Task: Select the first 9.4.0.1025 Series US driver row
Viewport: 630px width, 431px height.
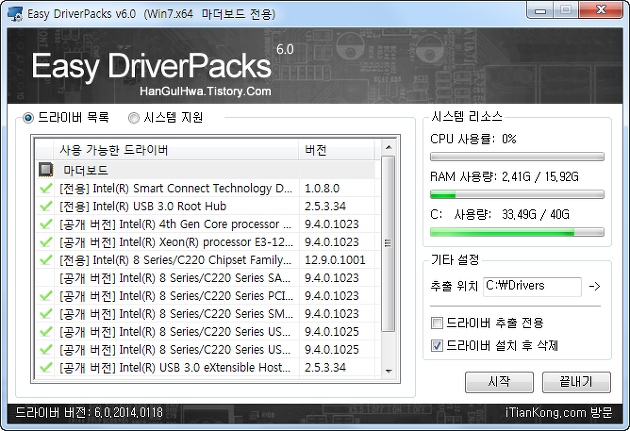Action: [207, 331]
